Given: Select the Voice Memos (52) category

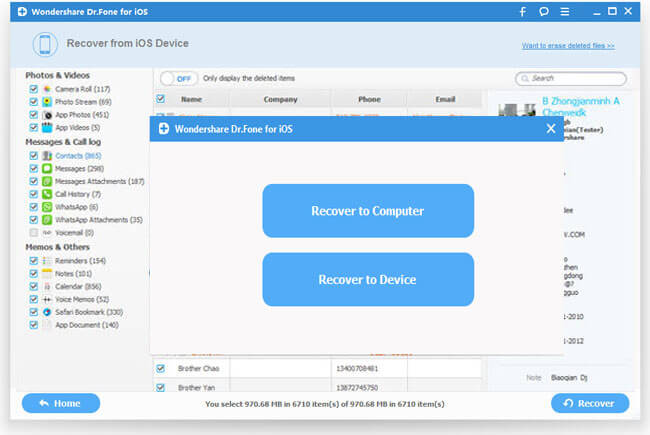Looking at the screenshot, I should click(82, 299).
